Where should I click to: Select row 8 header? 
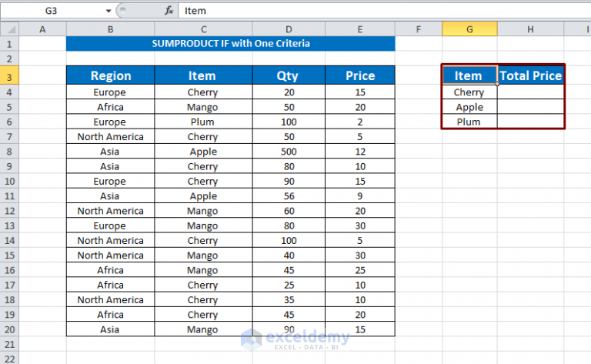click(9, 152)
